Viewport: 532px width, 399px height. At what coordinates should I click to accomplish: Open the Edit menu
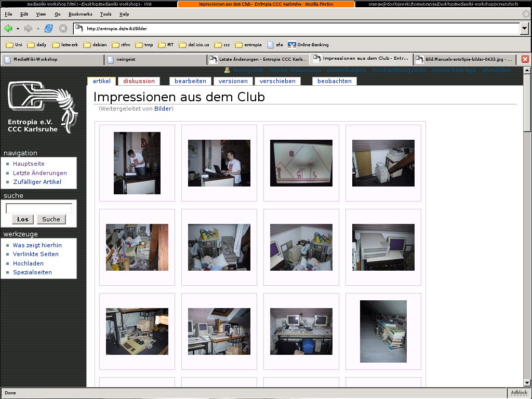24,14
